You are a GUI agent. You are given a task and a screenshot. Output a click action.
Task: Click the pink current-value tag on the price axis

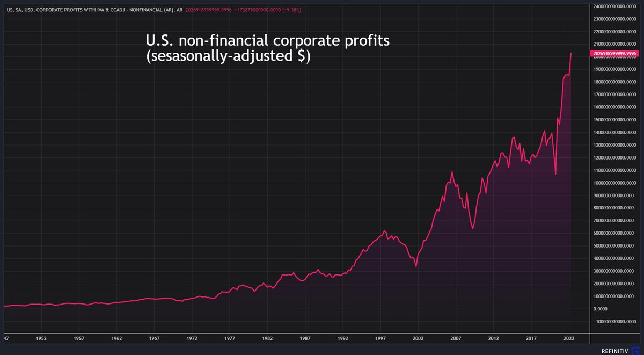pos(616,54)
